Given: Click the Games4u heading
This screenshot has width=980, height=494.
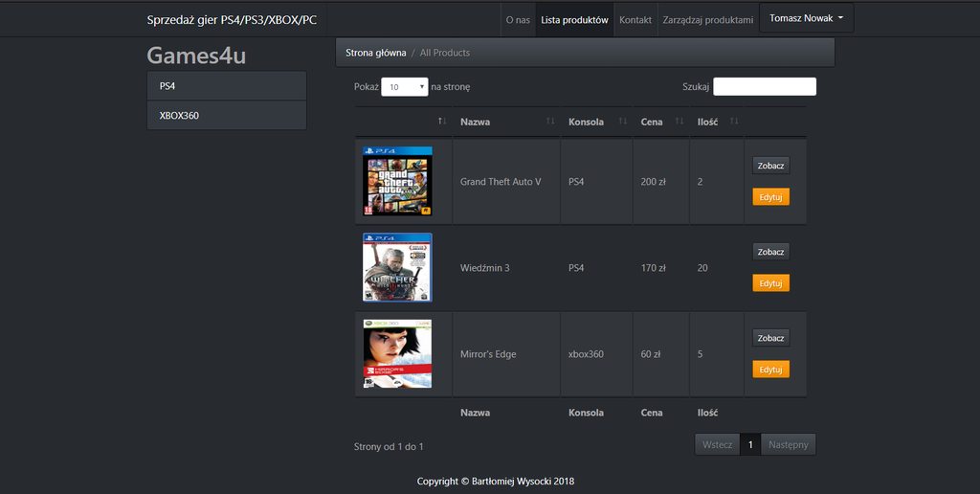Looking at the screenshot, I should coord(196,56).
